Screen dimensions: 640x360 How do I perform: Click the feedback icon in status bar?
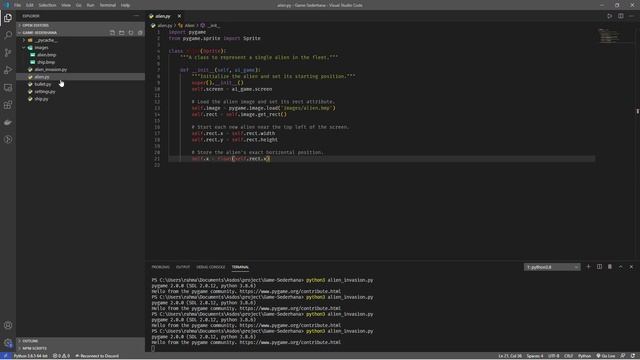(622, 356)
